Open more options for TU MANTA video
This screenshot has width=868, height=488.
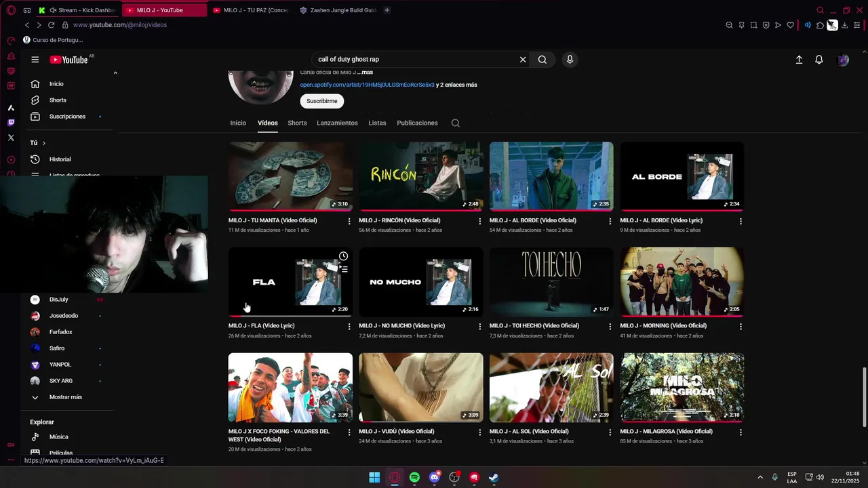coord(349,221)
